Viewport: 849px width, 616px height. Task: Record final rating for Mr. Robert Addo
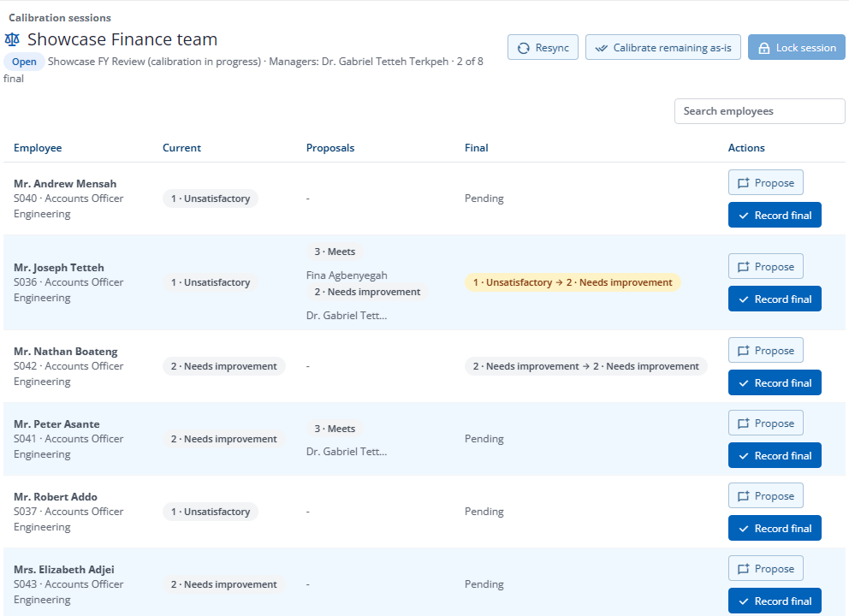coord(775,529)
